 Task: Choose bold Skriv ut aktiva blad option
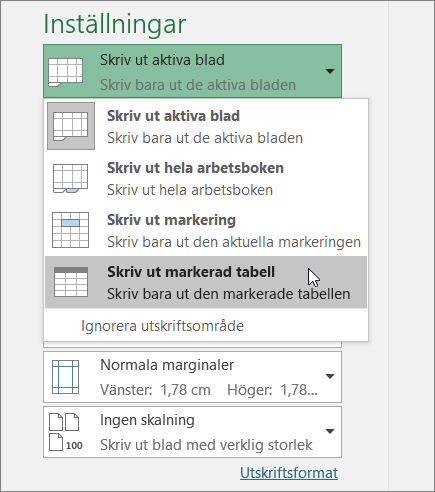click(x=206, y=126)
